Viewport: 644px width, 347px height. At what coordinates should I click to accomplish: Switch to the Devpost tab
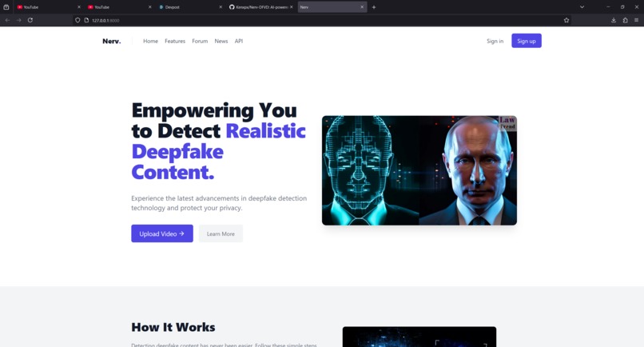(x=189, y=7)
